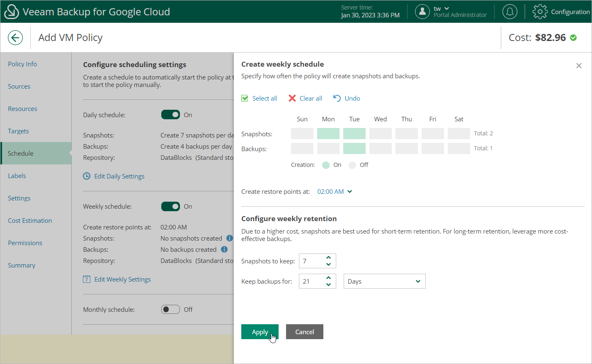Click the Undo link text
The width and height of the screenshot is (592, 364).
352,98
